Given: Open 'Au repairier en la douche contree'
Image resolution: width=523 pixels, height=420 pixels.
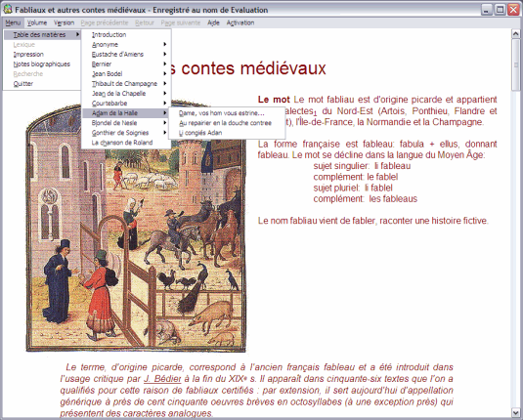Looking at the screenshot, I should click(x=227, y=123).
